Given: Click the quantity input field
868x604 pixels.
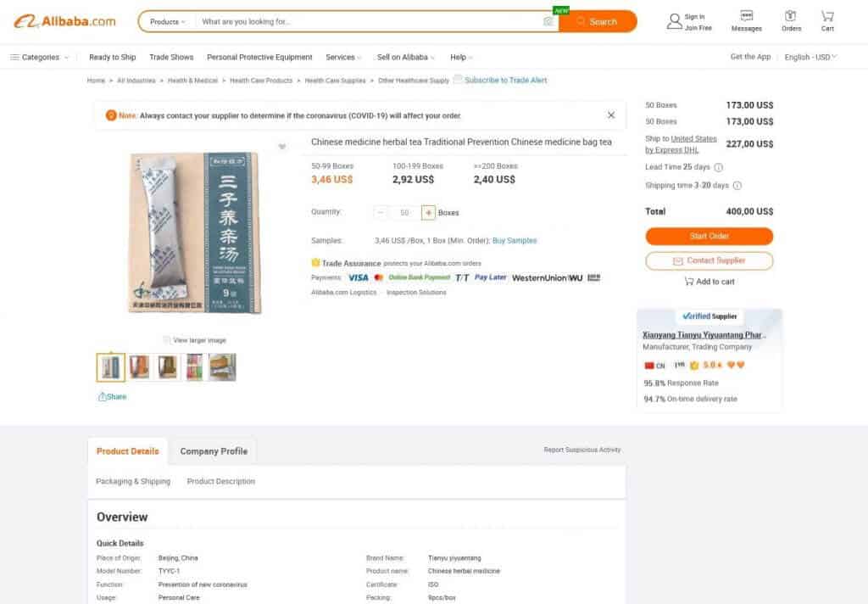Looking at the screenshot, I should point(404,213).
